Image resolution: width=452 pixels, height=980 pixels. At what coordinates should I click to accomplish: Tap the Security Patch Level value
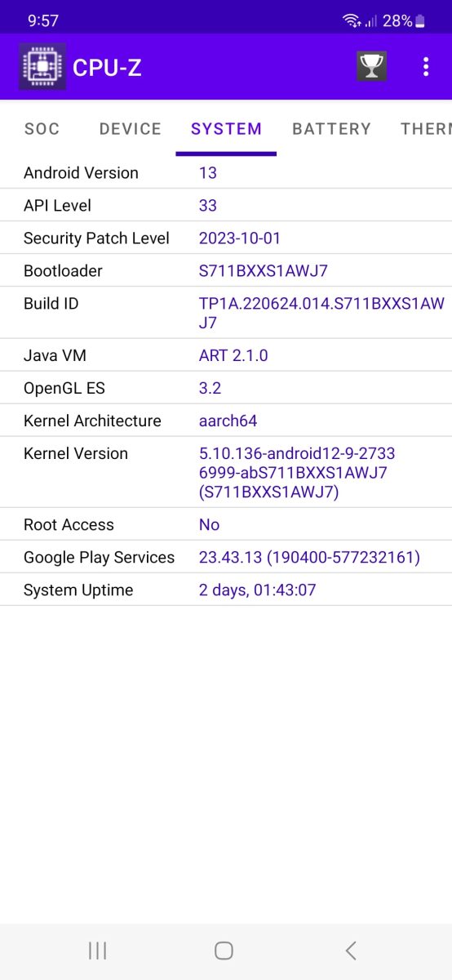239,238
